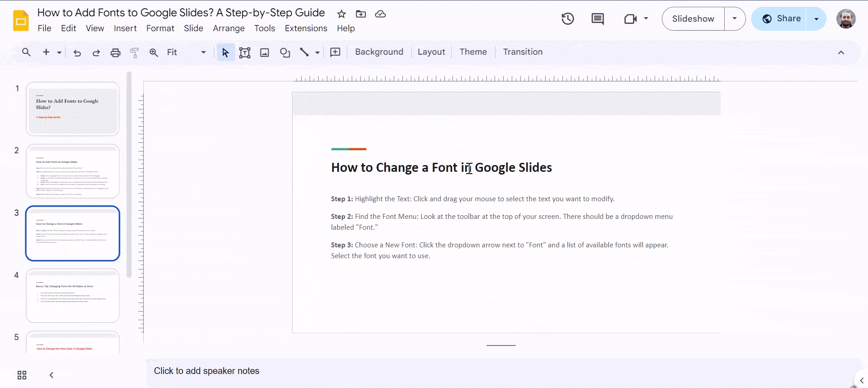The image size is (868, 388).
Task: Print the presentation with printer icon
Action: 115,52
